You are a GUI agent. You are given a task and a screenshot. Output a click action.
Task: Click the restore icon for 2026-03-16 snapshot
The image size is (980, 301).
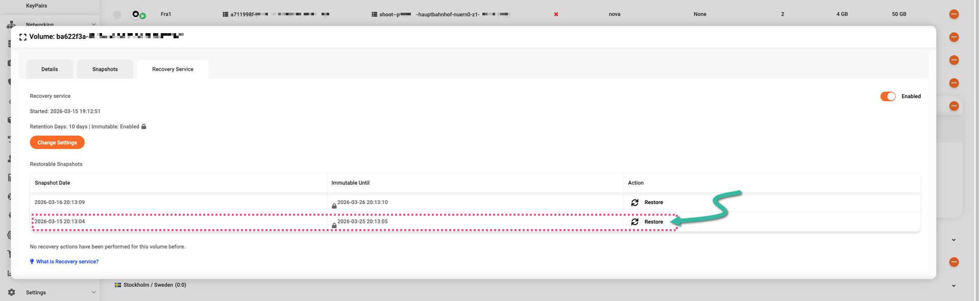coord(634,203)
